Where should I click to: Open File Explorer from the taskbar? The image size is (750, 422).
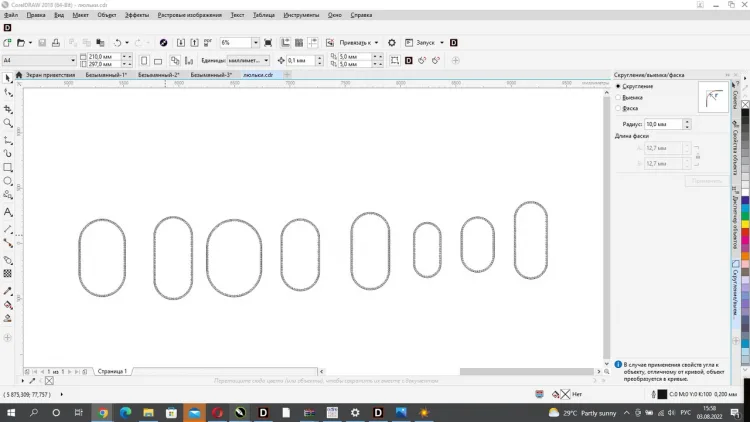[148, 412]
